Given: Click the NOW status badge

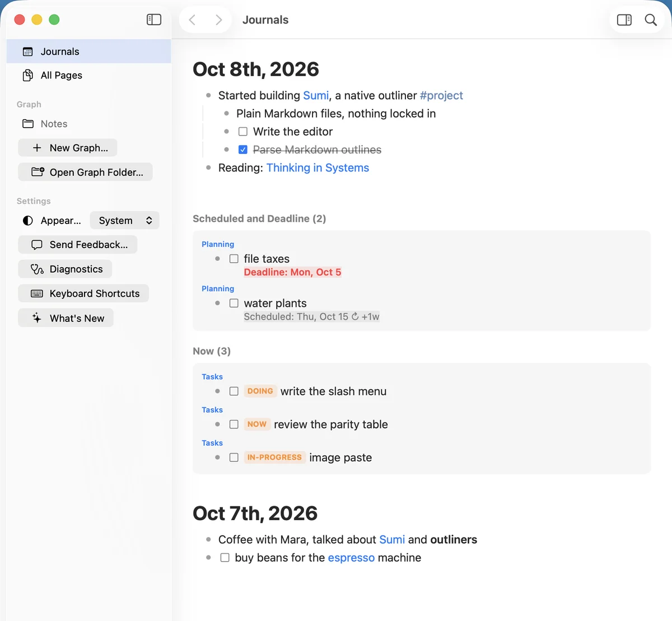Looking at the screenshot, I should coord(257,424).
